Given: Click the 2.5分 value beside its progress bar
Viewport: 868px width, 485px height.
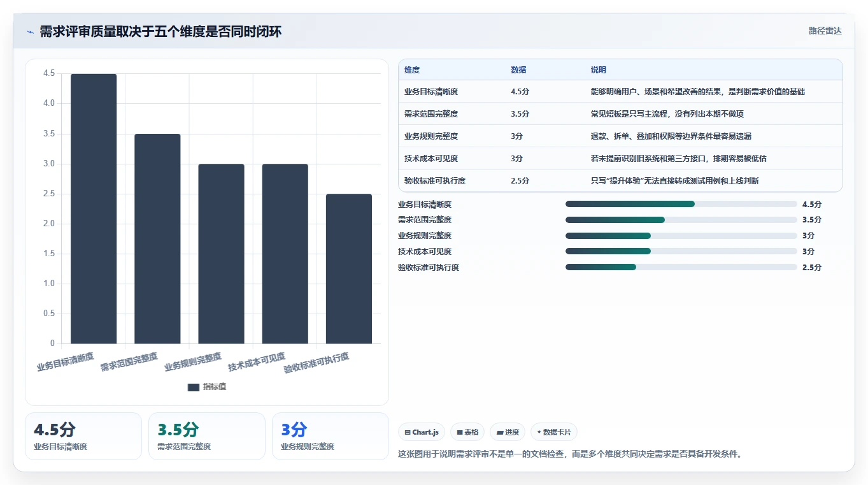Looking at the screenshot, I should click(x=812, y=268).
